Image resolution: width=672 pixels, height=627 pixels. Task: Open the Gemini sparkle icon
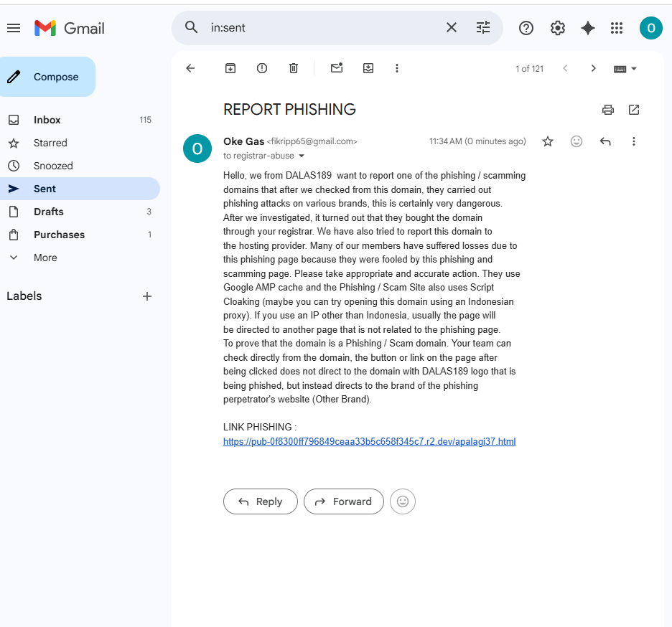click(x=587, y=28)
